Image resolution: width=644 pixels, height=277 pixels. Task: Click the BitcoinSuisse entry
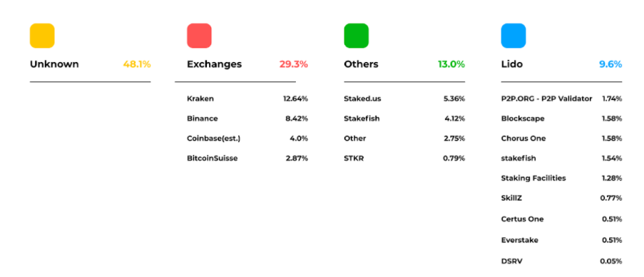tap(213, 158)
